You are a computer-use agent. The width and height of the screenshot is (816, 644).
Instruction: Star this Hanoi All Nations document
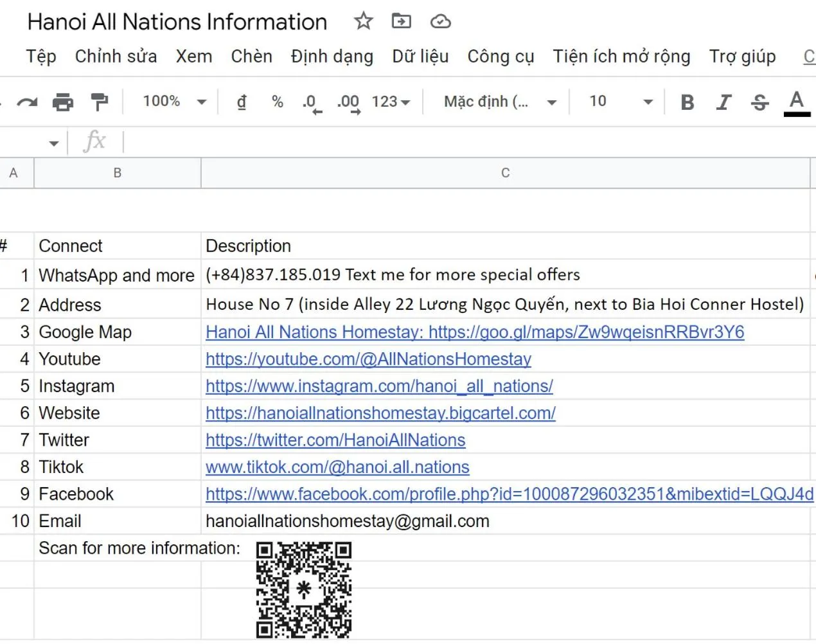363,21
